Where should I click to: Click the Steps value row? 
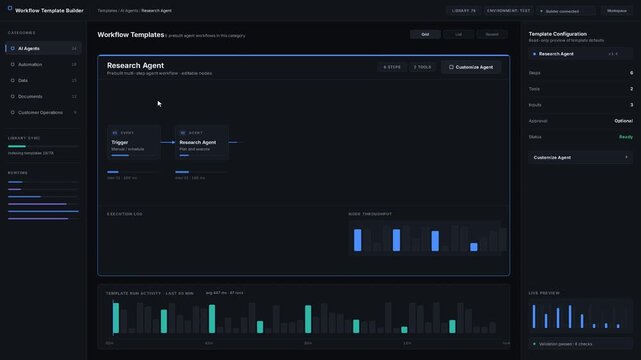(x=580, y=73)
